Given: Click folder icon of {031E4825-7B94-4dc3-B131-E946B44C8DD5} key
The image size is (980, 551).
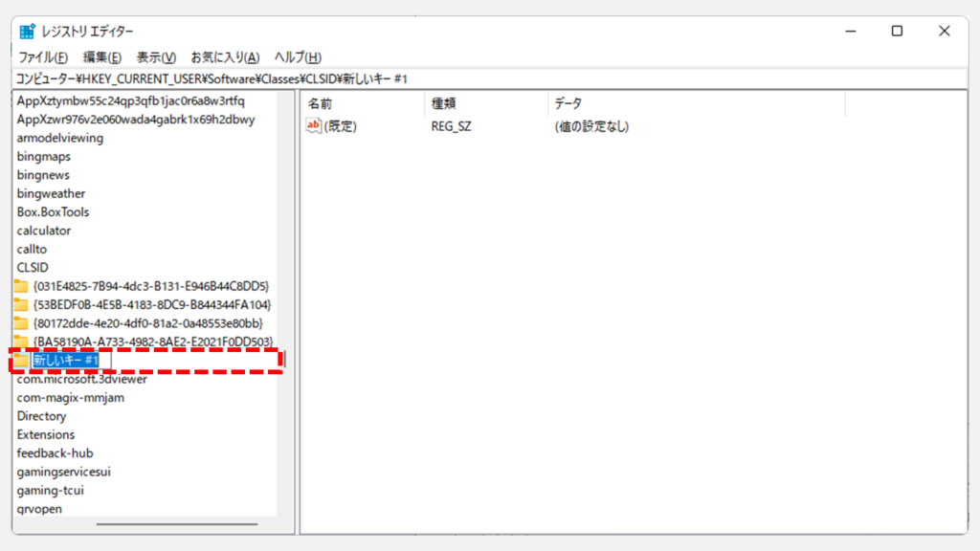Looking at the screenshot, I should coord(21,286).
